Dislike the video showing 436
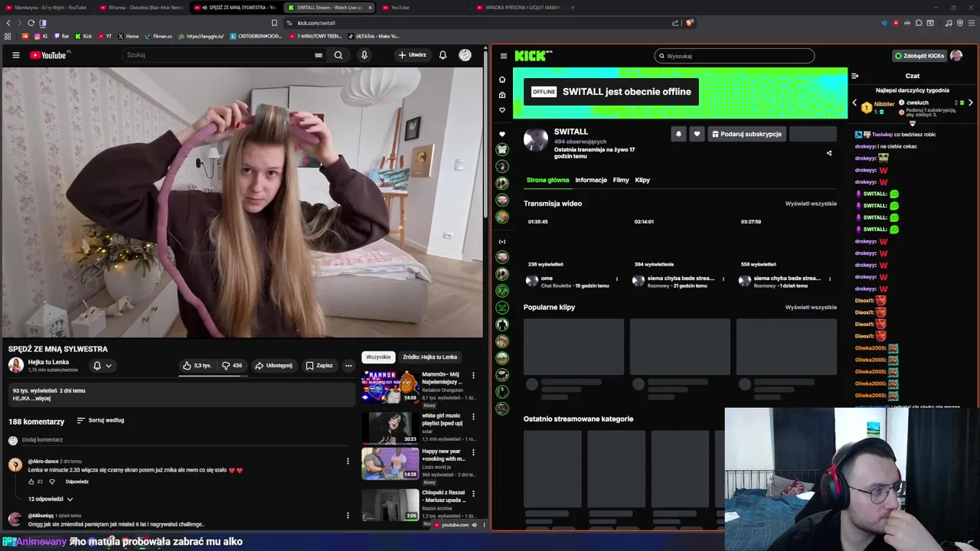The image size is (980, 551). pos(232,366)
